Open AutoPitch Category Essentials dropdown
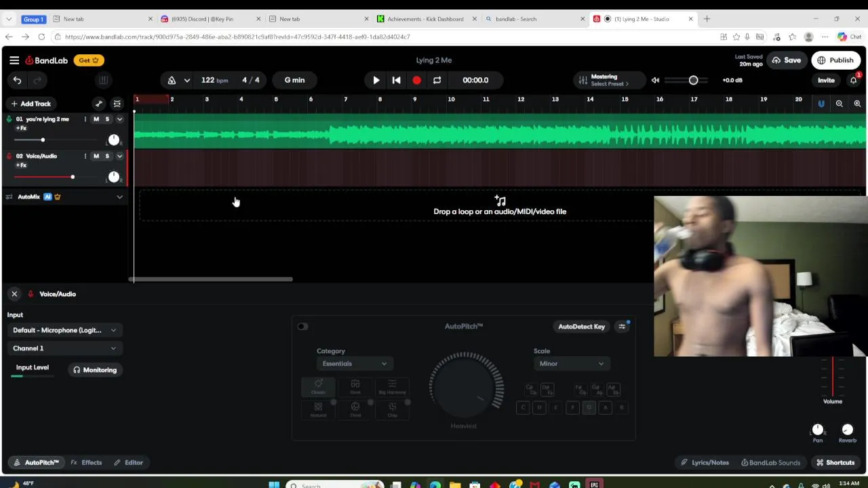The height and width of the screenshot is (488, 868). tap(354, 364)
